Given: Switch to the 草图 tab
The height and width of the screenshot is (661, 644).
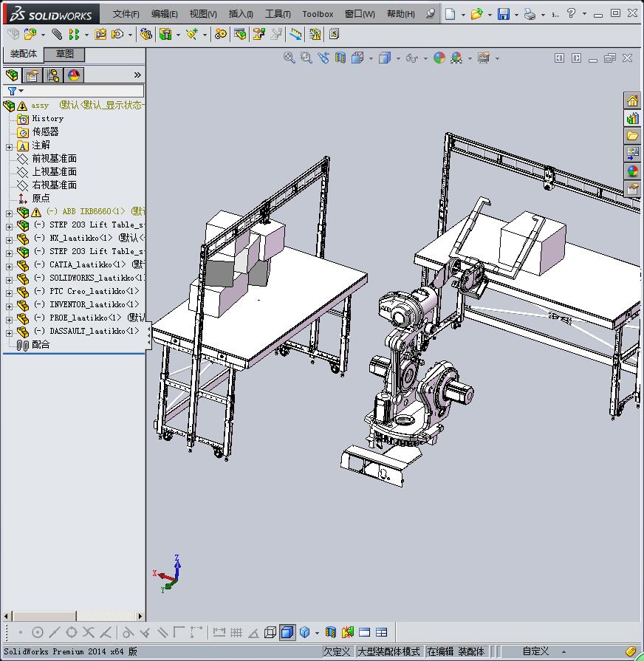Looking at the screenshot, I should [x=65, y=54].
